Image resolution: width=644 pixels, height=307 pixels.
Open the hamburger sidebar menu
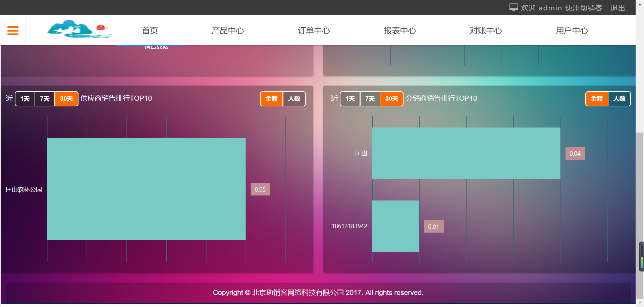(13, 31)
